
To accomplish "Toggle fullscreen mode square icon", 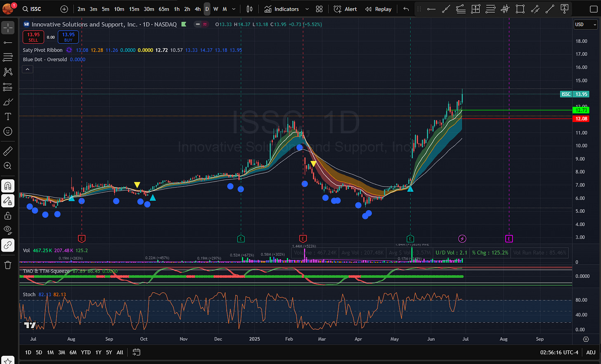I will tap(593, 9).
